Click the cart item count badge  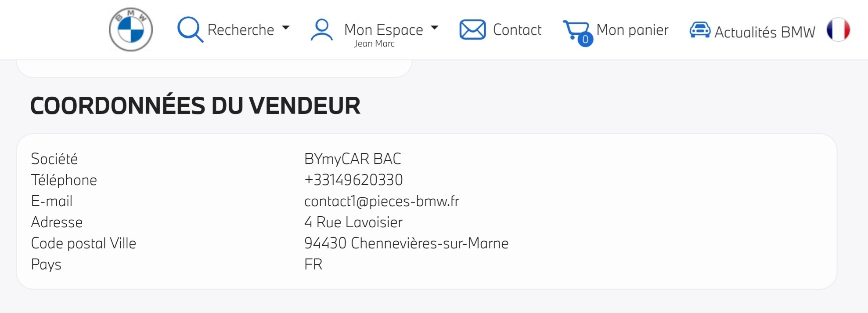(x=585, y=40)
